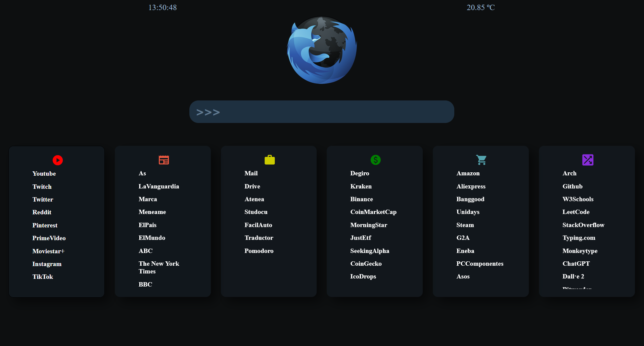This screenshot has width=644, height=346.
Task: Open Reddit from the media column
Action: click(42, 212)
